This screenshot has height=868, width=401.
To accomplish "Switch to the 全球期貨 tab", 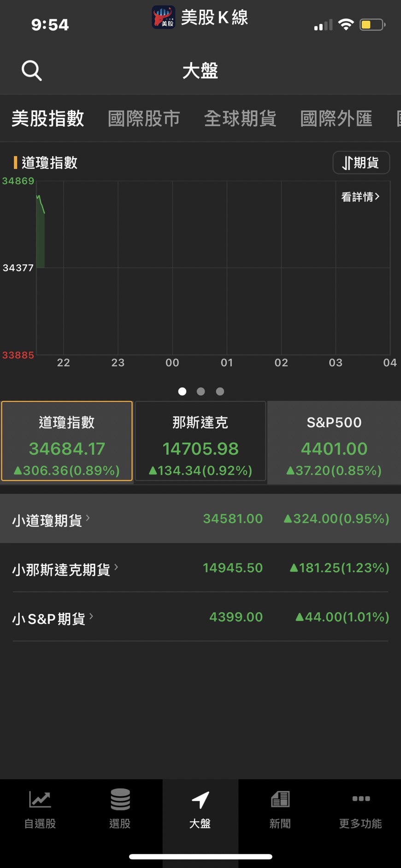I will tap(241, 118).
